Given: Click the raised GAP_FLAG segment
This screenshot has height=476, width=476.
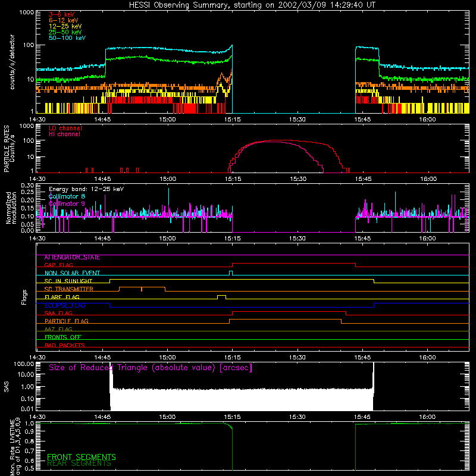Looking at the screenshot, I should [x=294, y=264].
